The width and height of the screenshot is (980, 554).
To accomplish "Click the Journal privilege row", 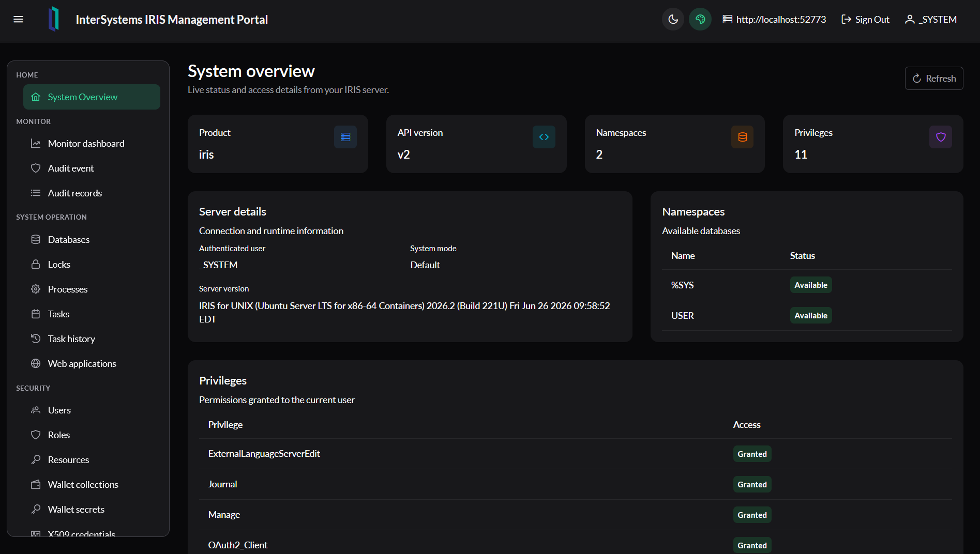I will (x=575, y=485).
